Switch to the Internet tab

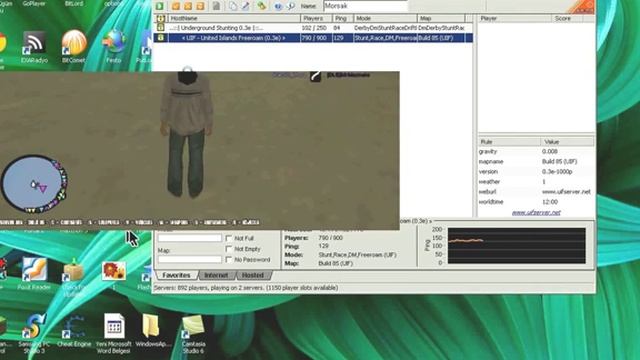216,276
